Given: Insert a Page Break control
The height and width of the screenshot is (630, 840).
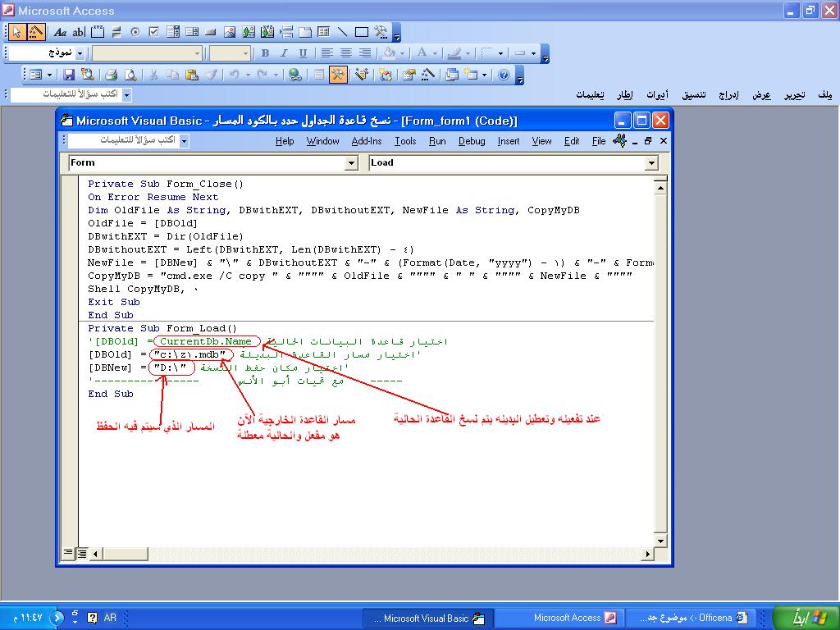Looking at the screenshot, I should (286, 32).
